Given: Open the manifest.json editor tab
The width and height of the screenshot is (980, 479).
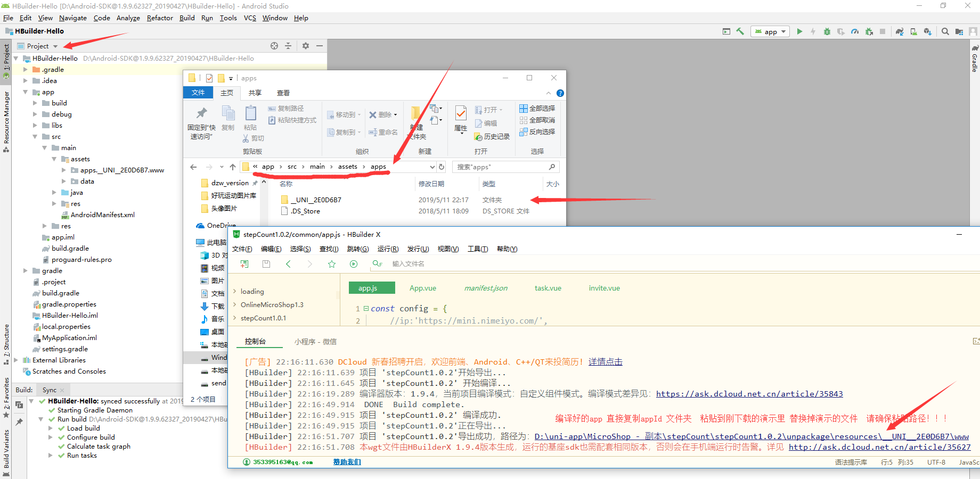Looking at the screenshot, I should [x=486, y=288].
